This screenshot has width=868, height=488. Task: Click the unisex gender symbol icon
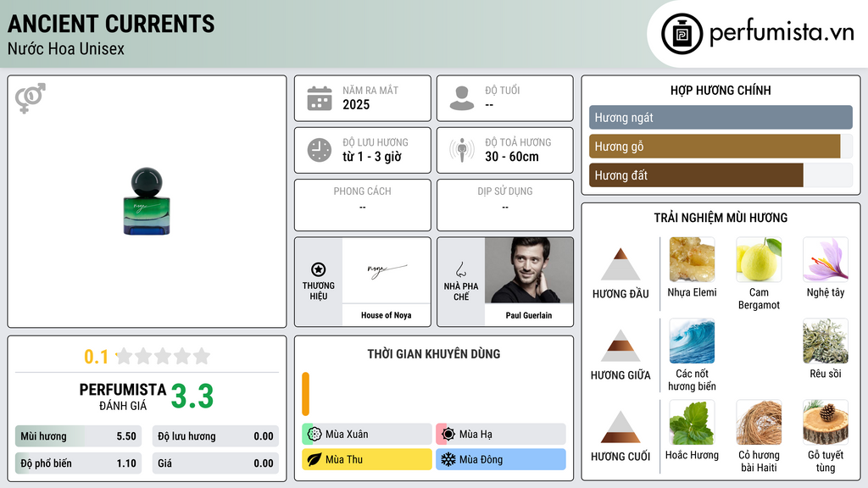pyautogui.click(x=31, y=98)
